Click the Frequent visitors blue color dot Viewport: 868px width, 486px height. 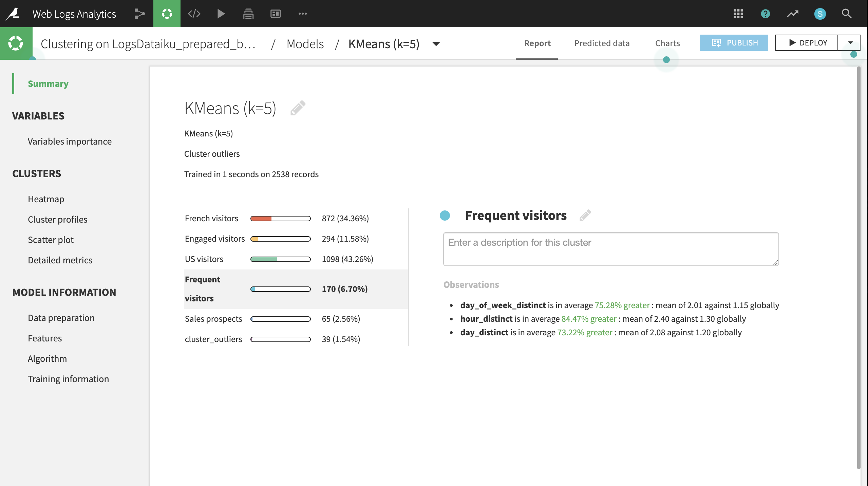pyautogui.click(x=445, y=216)
